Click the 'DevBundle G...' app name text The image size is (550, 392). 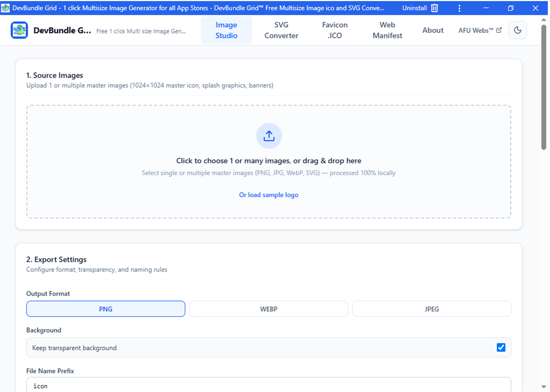[x=62, y=30]
